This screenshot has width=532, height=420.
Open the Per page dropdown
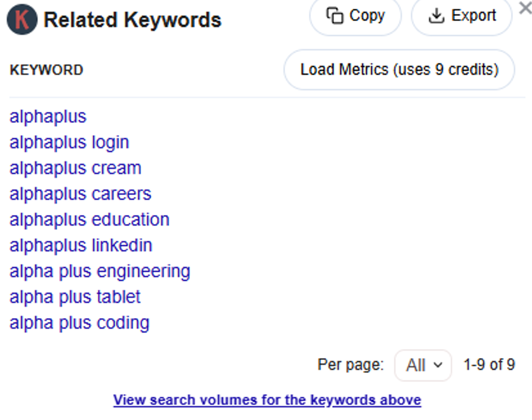pyautogui.click(x=423, y=365)
